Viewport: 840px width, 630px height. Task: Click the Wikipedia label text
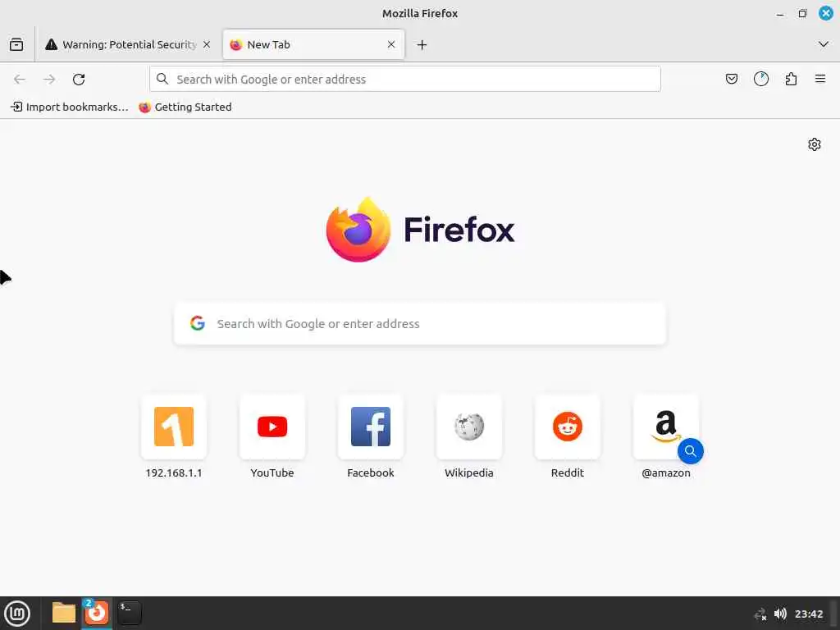click(x=468, y=473)
